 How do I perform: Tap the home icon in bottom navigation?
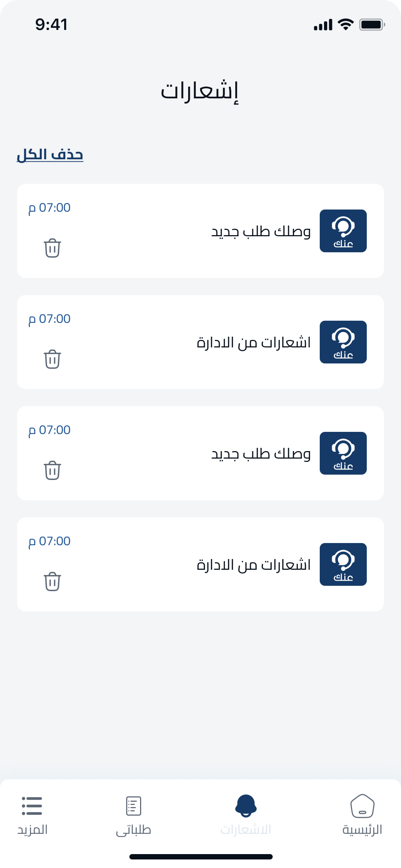[x=362, y=806]
